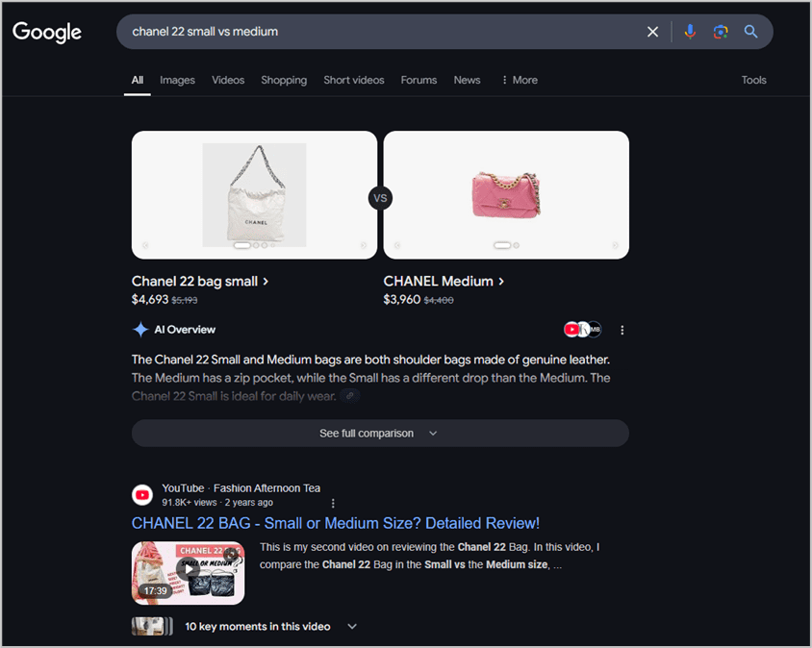Switch to the Forums tab
This screenshot has width=812, height=648.
point(419,80)
